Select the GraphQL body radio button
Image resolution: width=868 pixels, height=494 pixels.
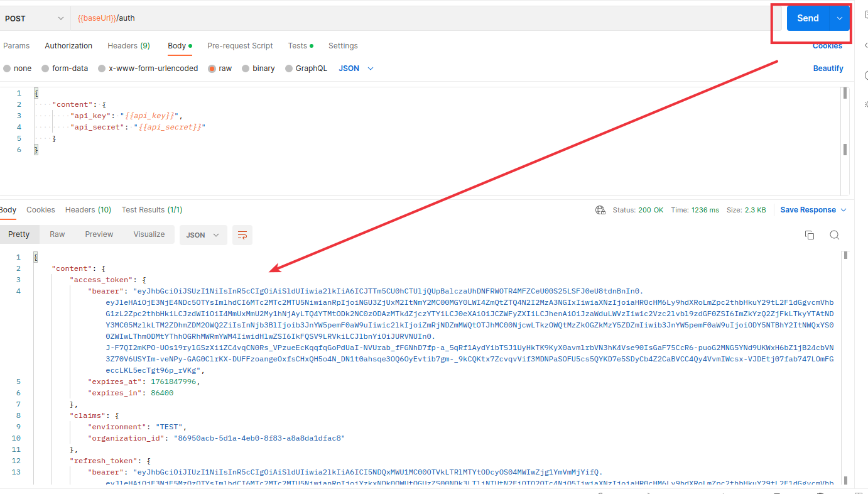289,69
